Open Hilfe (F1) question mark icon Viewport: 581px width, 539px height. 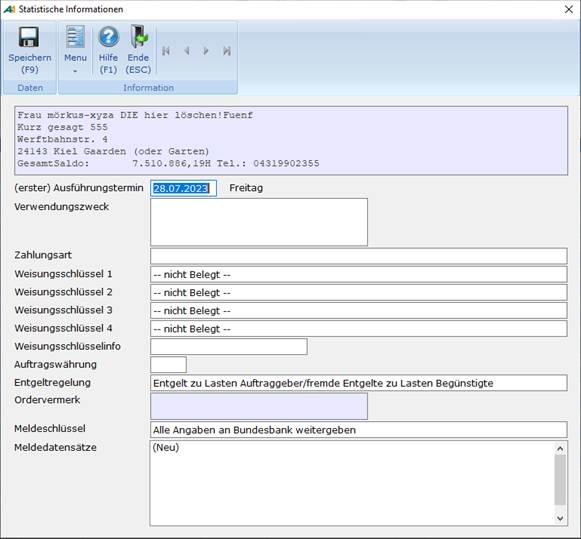coord(109,37)
